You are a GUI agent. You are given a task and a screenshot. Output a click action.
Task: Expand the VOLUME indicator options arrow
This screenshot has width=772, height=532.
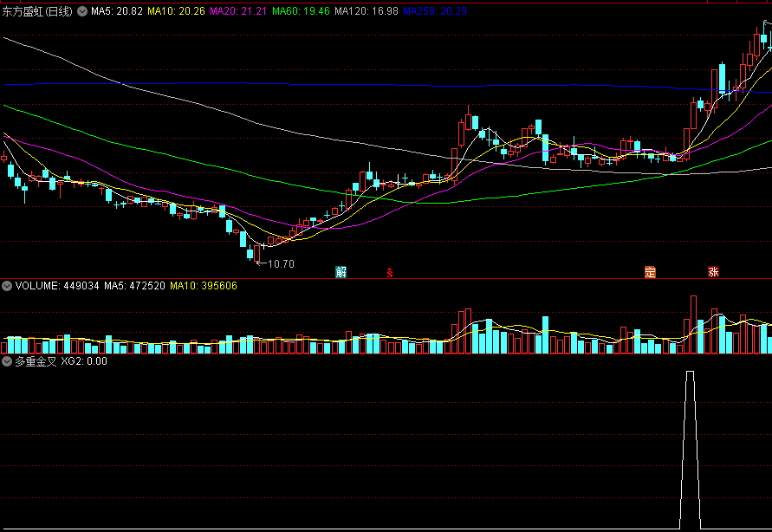7,286
